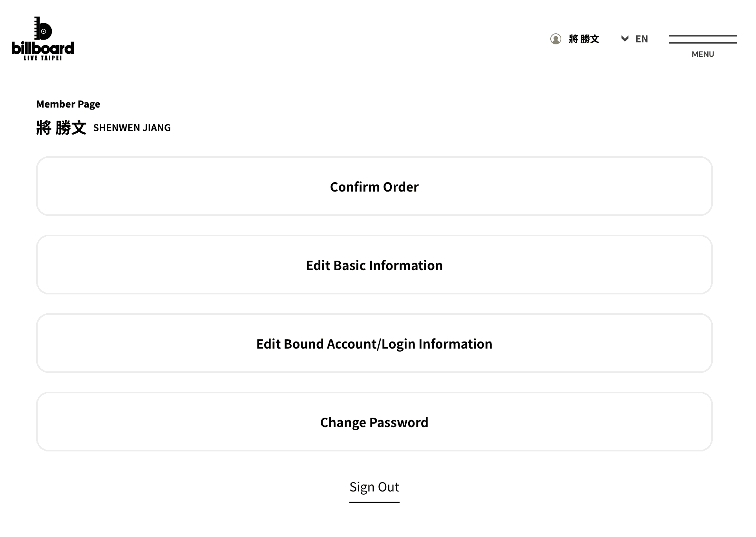This screenshot has width=756, height=537.
Task: Click the underline beneath Sign Out
Action: pyautogui.click(x=374, y=502)
